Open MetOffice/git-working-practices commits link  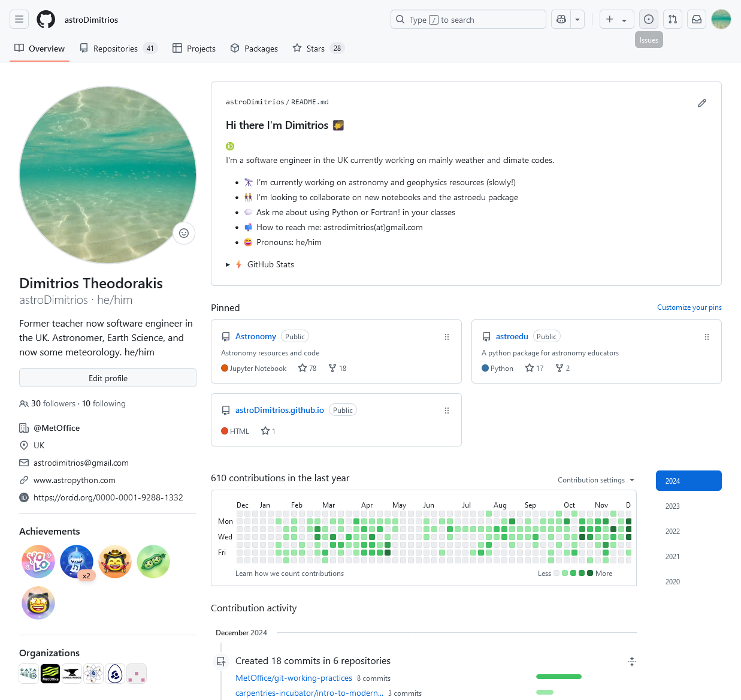294,678
